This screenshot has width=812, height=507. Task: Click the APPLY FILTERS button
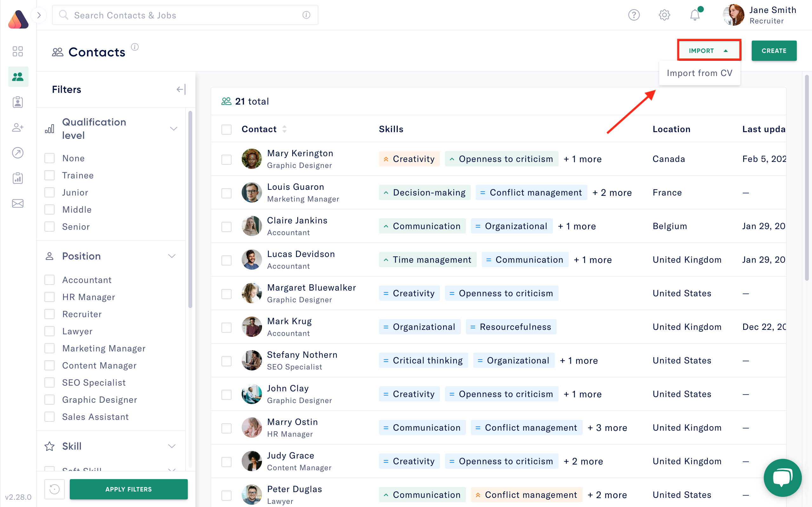(128, 489)
